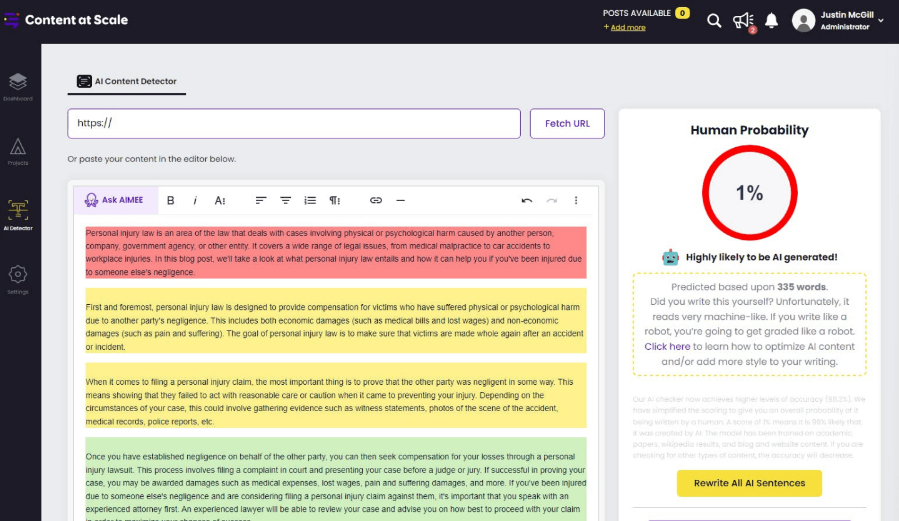The width and height of the screenshot is (899, 521).
Task: Click the 'Click here' optimize link
Action: (x=667, y=347)
